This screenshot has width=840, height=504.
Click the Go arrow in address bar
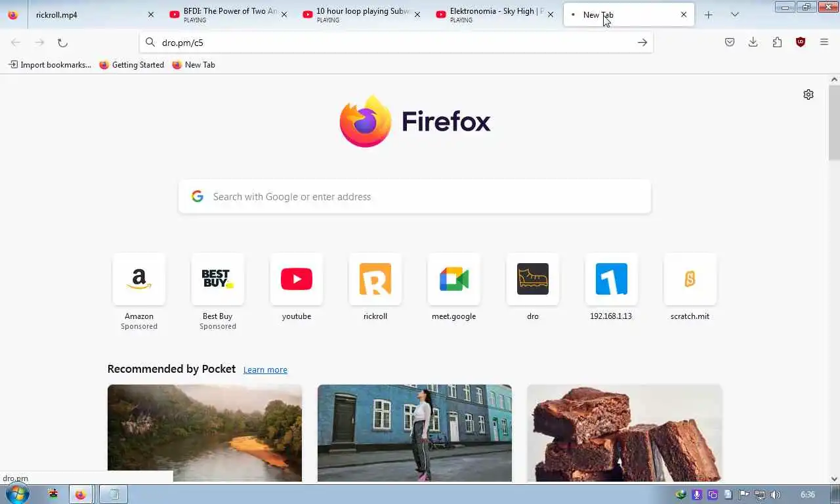[x=642, y=43]
